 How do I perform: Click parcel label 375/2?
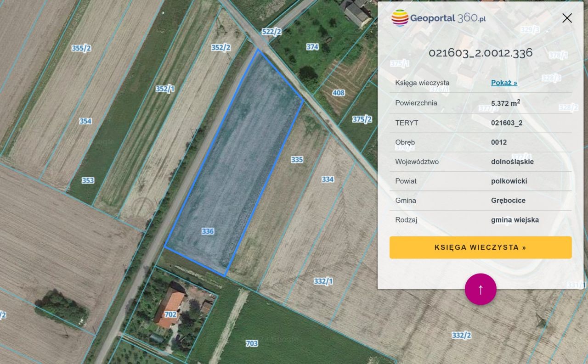[362, 119]
